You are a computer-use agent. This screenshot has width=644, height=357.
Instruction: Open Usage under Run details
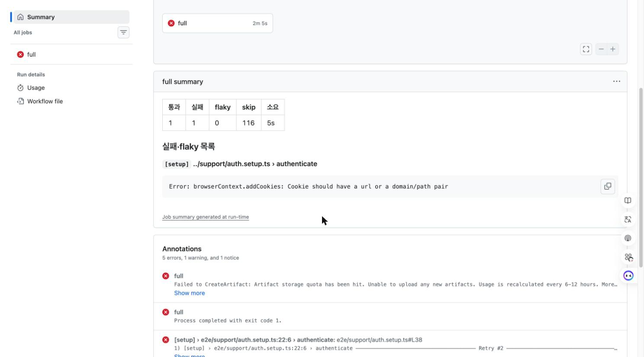(36, 88)
